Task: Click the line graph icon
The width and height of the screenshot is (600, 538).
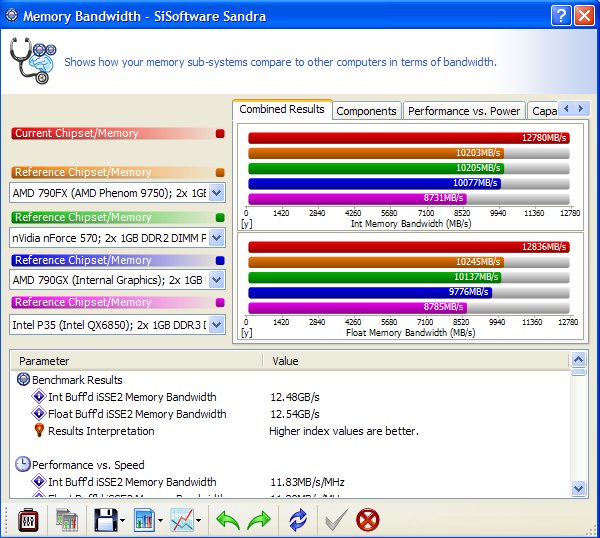Action: coord(182,520)
